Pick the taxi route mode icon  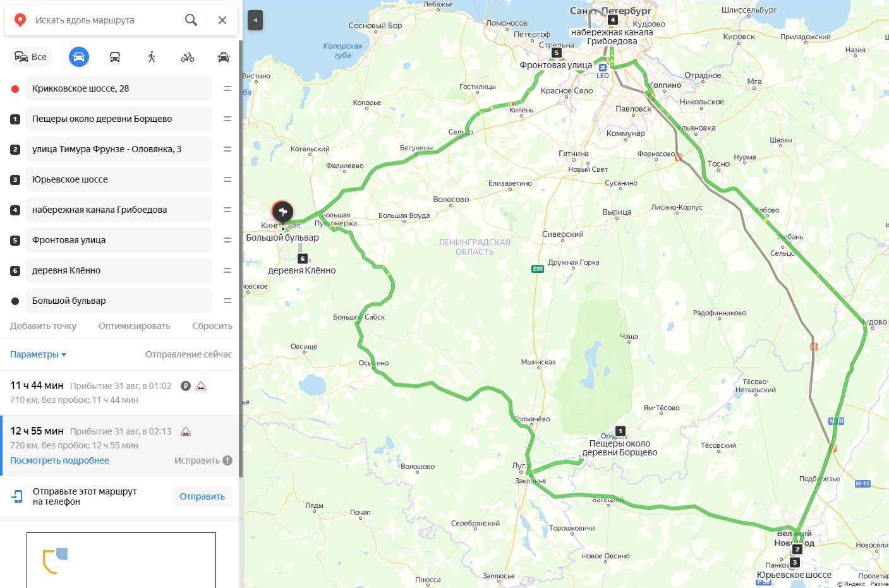[x=224, y=57]
